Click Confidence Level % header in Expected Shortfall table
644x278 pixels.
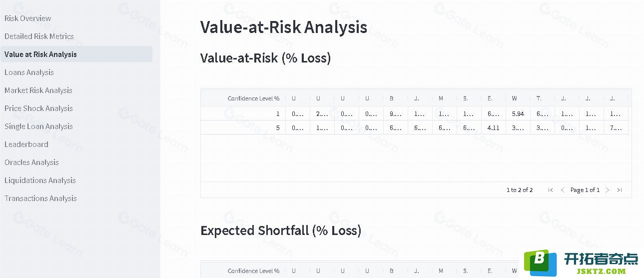pyautogui.click(x=253, y=271)
